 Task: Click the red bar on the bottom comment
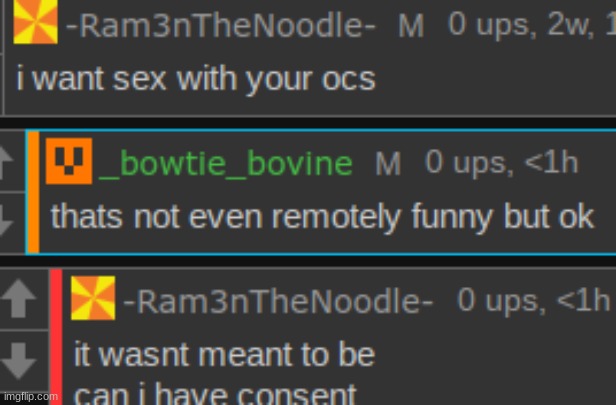pos(56,337)
